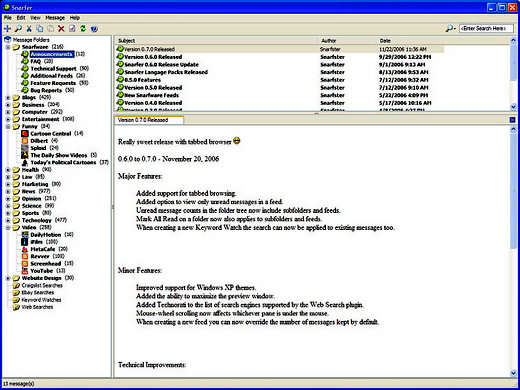The width and height of the screenshot is (520, 390).
Task: Click the DailyMotion feed icon
Action: click(x=25, y=235)
